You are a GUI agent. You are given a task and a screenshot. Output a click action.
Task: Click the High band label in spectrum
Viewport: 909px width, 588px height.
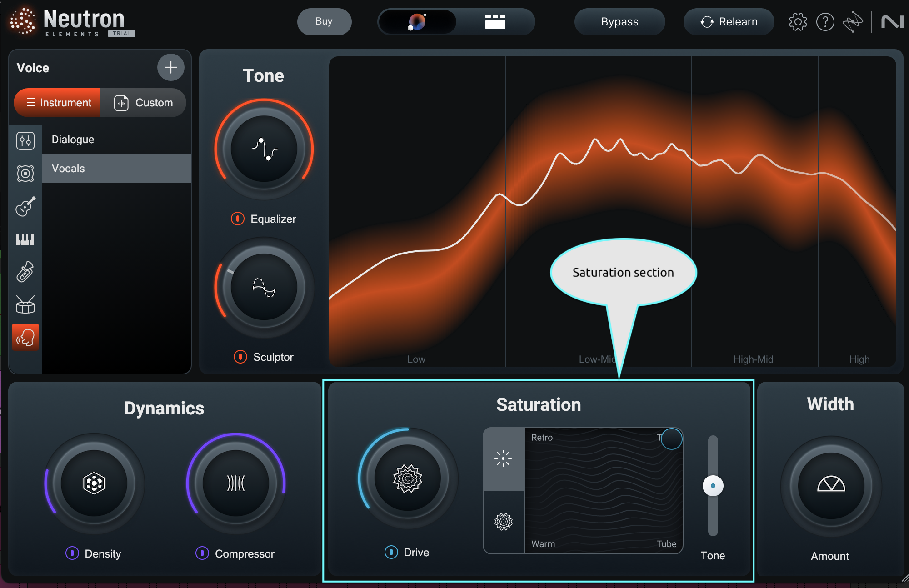point(859,359)
